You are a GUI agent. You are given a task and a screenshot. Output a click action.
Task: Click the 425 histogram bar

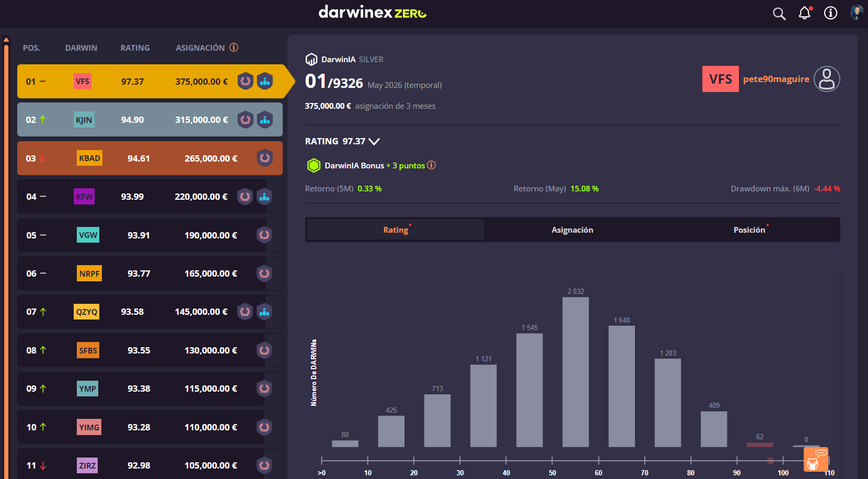[x=391, y=431]
